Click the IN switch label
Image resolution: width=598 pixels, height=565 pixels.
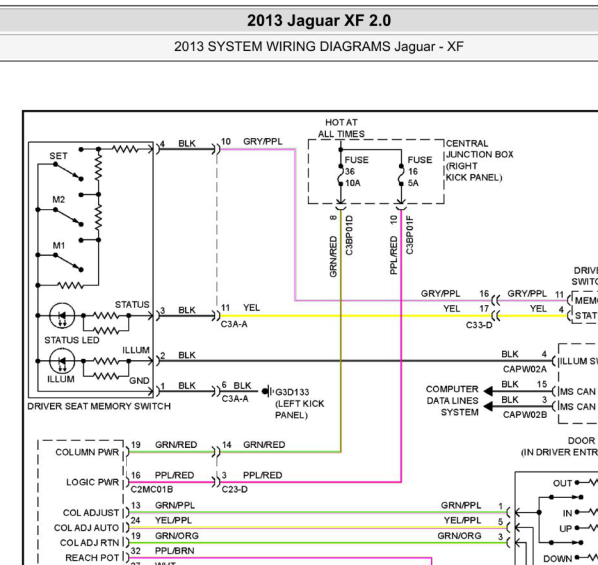[x=567, y=513]
